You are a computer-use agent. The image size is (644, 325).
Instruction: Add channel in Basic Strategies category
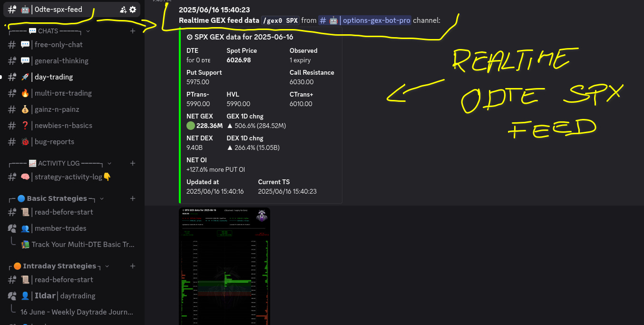point(133,198)
